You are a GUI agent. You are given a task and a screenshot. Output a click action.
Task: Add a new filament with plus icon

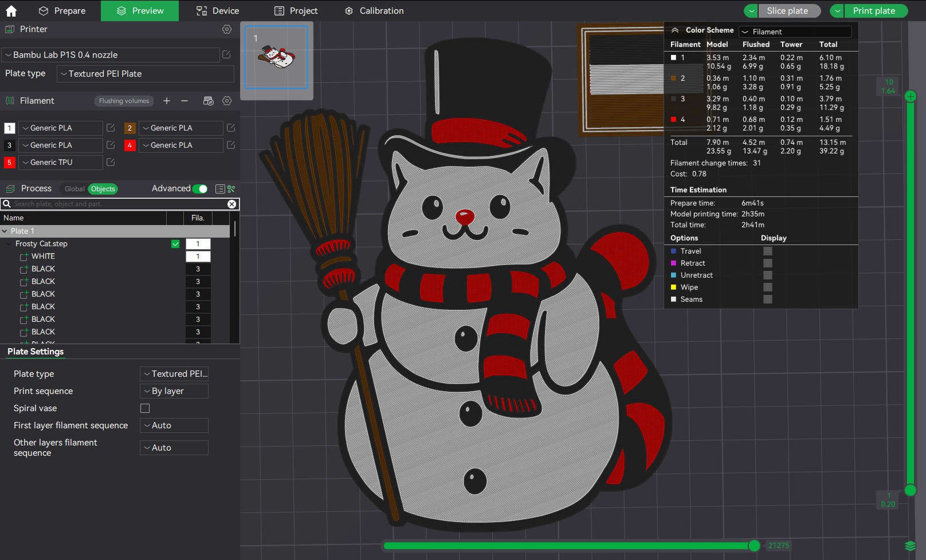pyautogui.click(x=167, y=101)
